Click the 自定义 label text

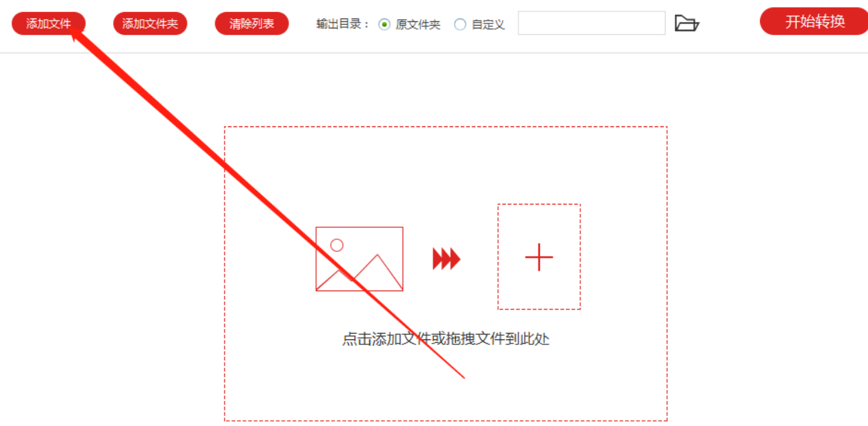coord(488,24)
